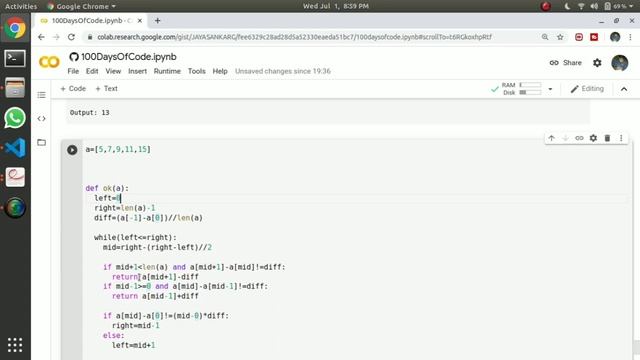Open Chrome profile avatar in toolbar
640x360 pixels.
pos(615,37)
